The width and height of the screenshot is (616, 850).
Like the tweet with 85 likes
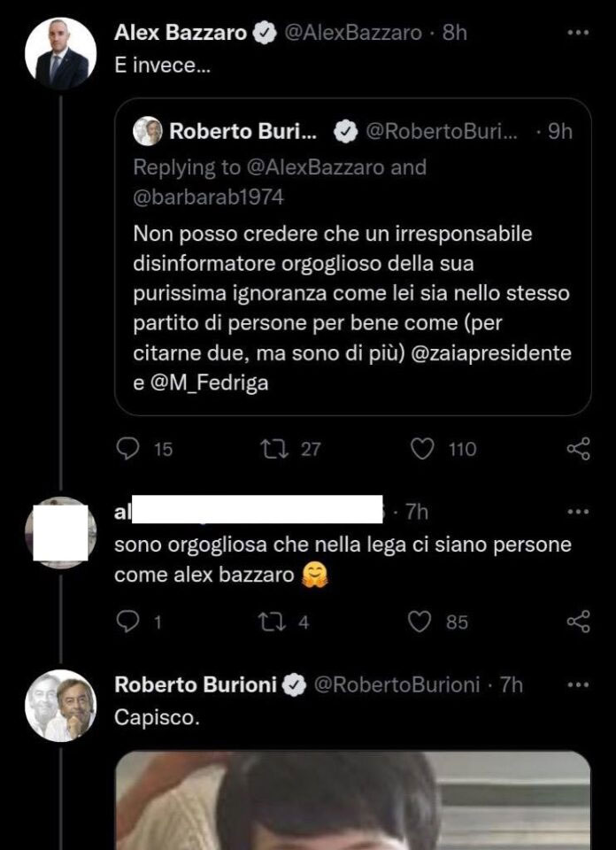[420, 622]
